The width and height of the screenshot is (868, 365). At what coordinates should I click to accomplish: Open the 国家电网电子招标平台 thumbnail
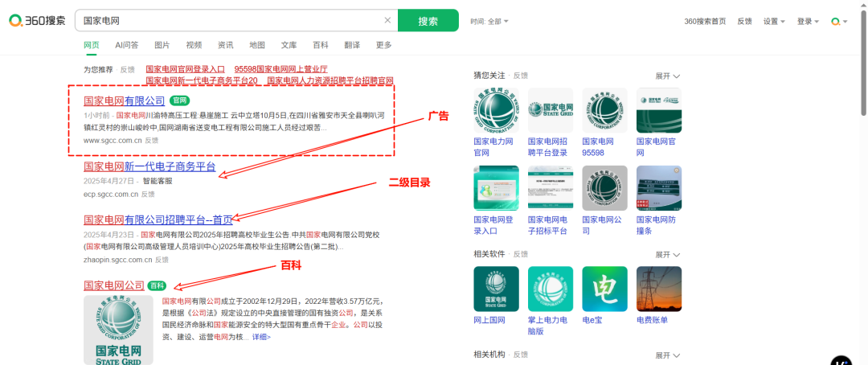pos(551,188)
